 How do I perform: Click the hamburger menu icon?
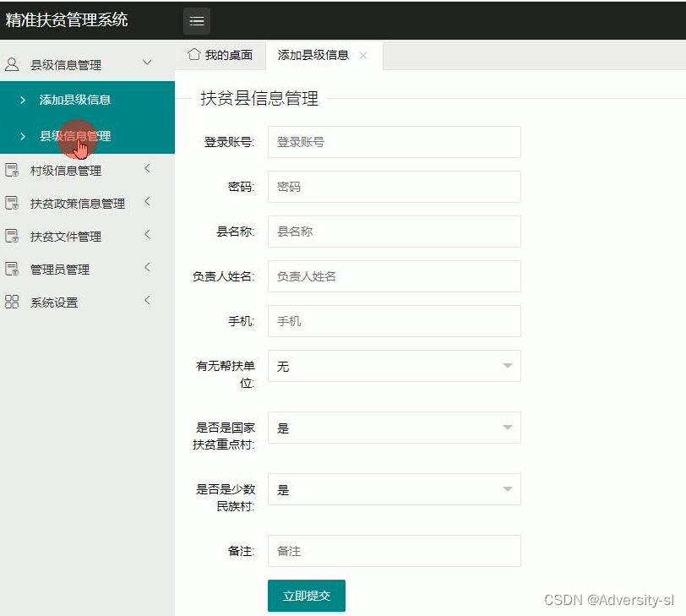tap(197, 20)
